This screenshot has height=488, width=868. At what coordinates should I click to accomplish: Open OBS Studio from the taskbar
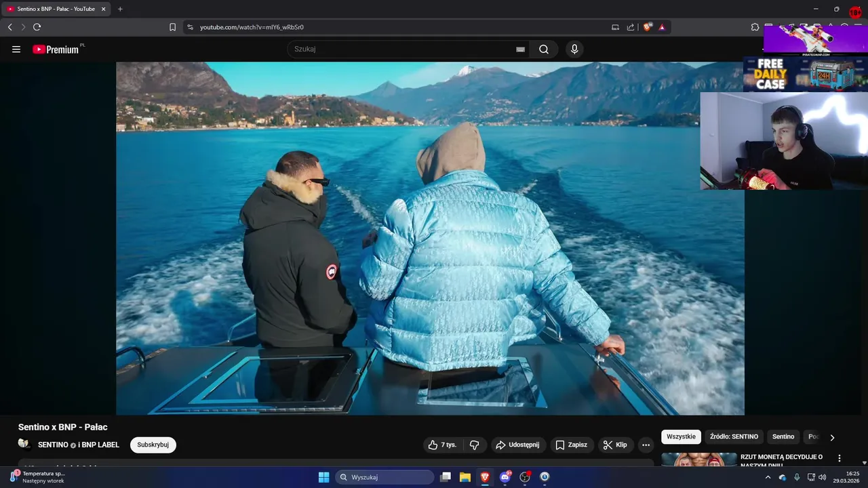[525, 477]
